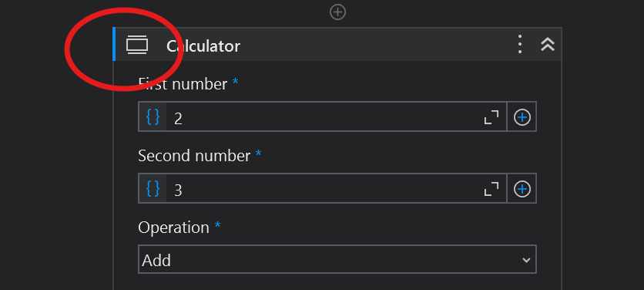This screenshot has height=290, width=644.
Task: Click the blue plus beside Second number
Action: [x=522, y=189]
